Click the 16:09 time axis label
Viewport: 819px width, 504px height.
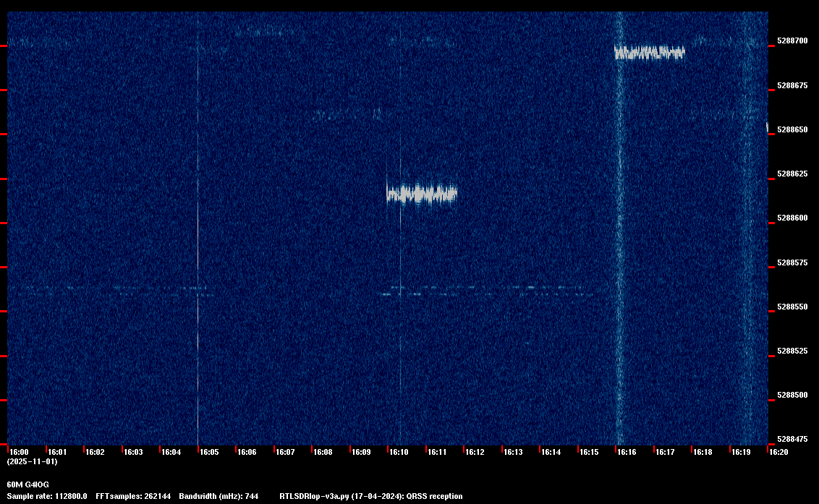361,452
